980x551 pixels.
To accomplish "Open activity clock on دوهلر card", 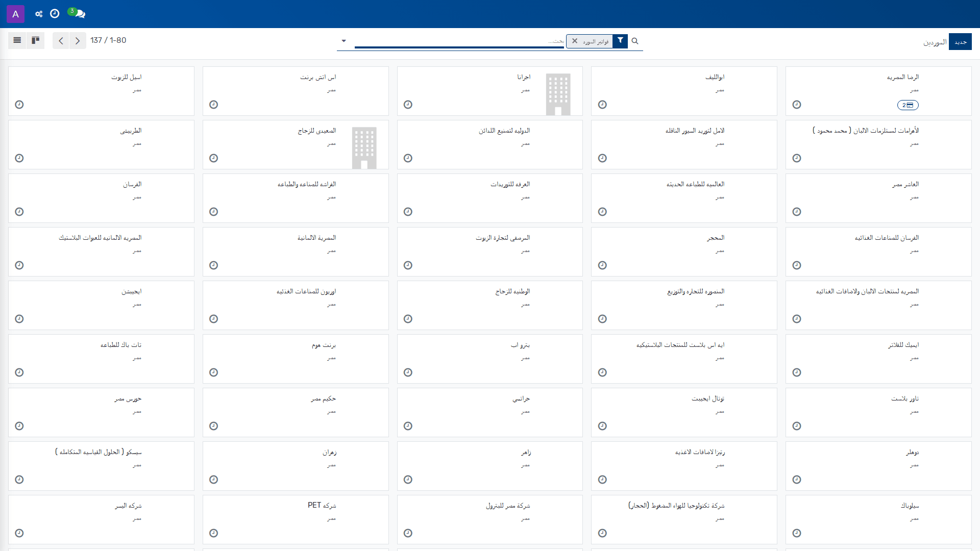I will click(797, 480).
